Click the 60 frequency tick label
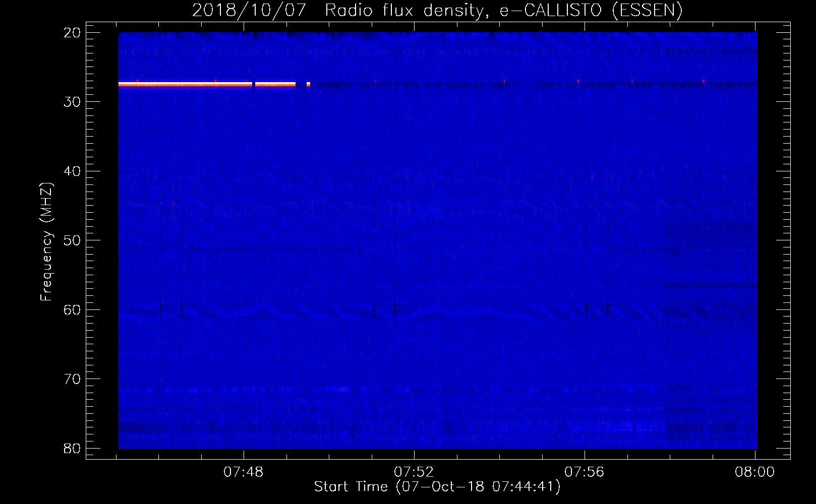816x504 pixels. point(72,310)
